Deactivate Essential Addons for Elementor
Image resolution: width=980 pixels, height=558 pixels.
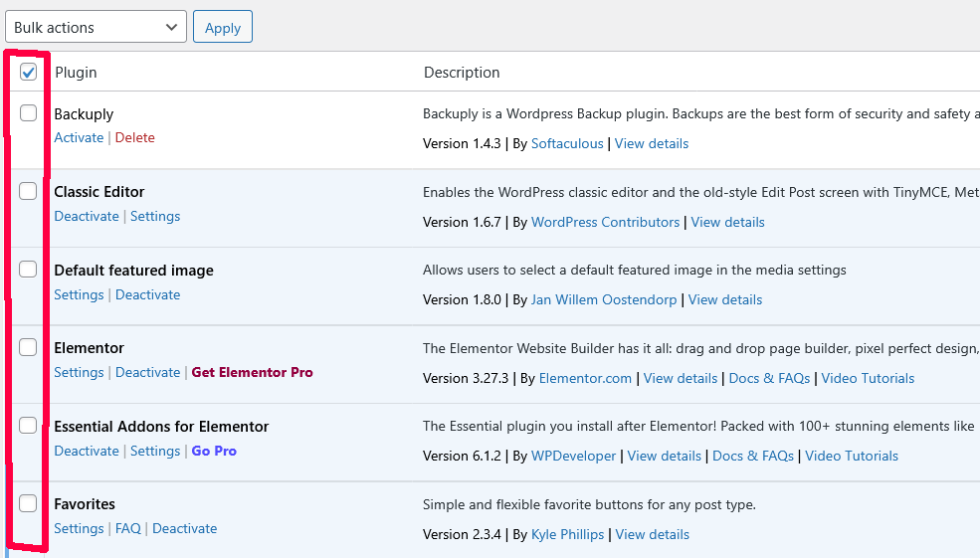pos(87,452)
